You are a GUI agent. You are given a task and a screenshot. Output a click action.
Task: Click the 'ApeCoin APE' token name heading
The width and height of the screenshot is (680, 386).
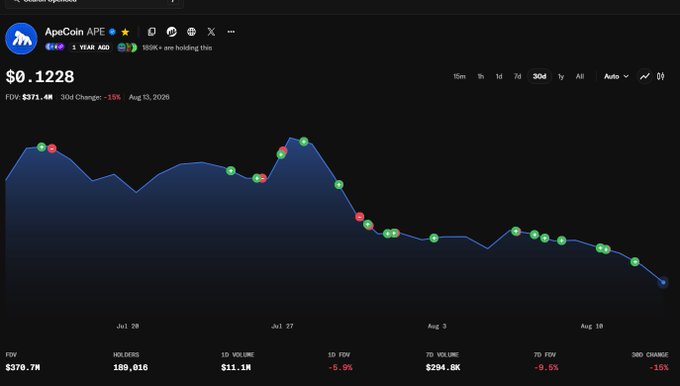click(75, 32)
